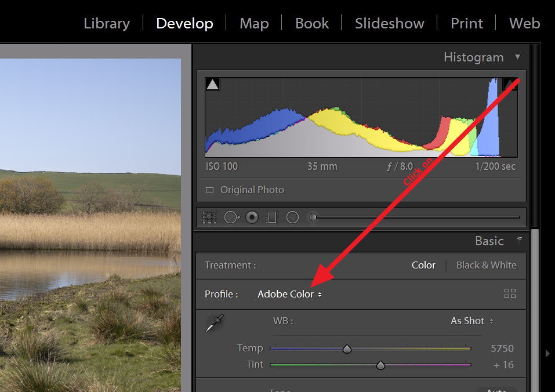Collapse the right panel with edge arrow

click(x=547, y=353)
